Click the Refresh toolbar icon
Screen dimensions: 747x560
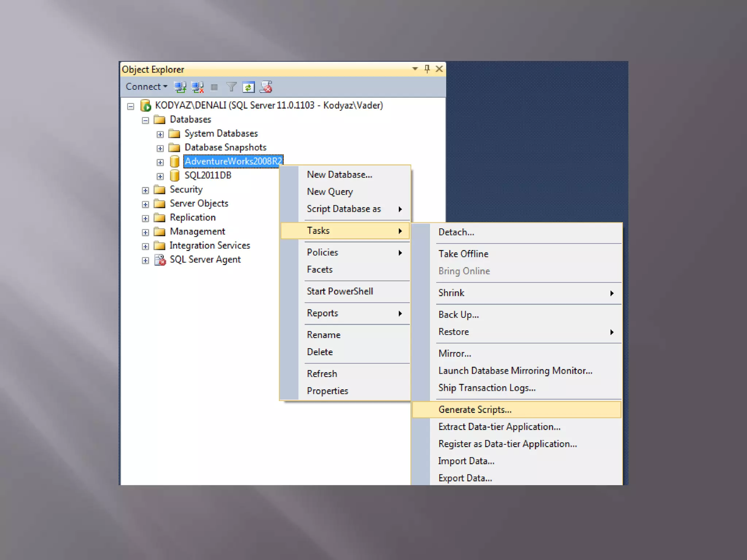click(x=248, y=87)
